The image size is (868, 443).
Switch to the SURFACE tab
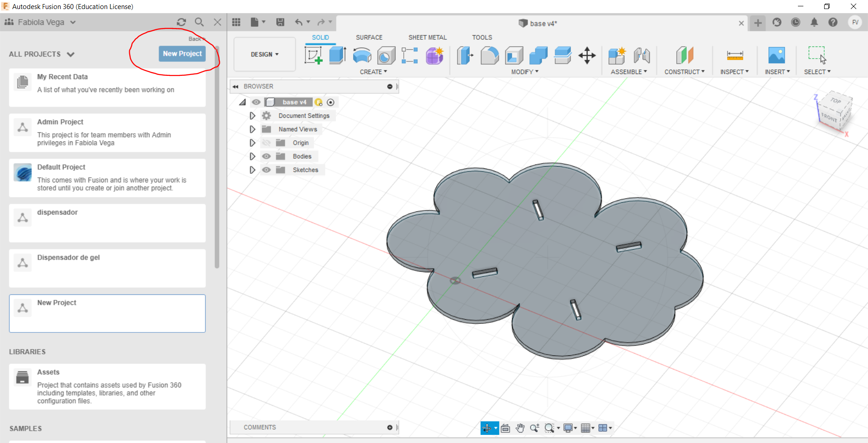pyautogui.click(x=369, y=37)
